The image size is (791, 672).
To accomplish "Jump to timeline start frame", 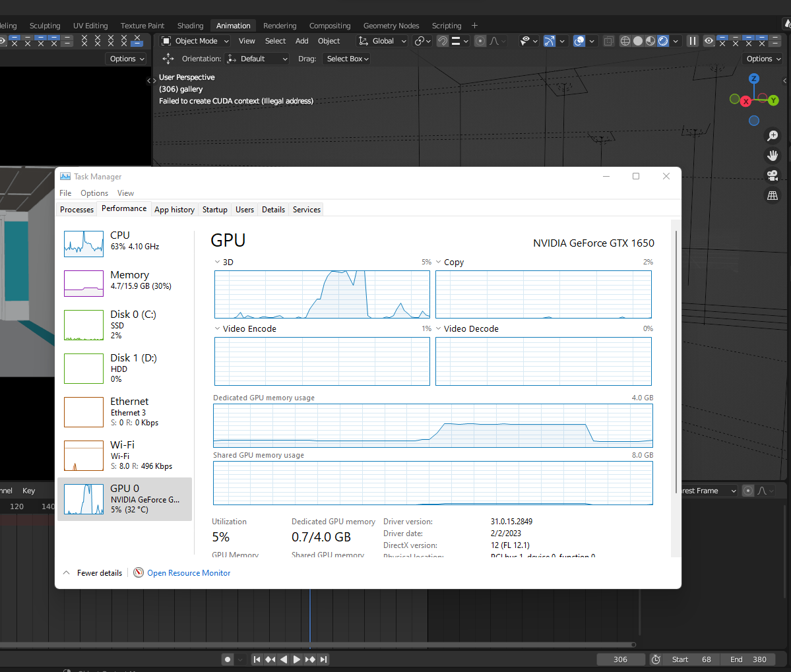I will (257, 659).
